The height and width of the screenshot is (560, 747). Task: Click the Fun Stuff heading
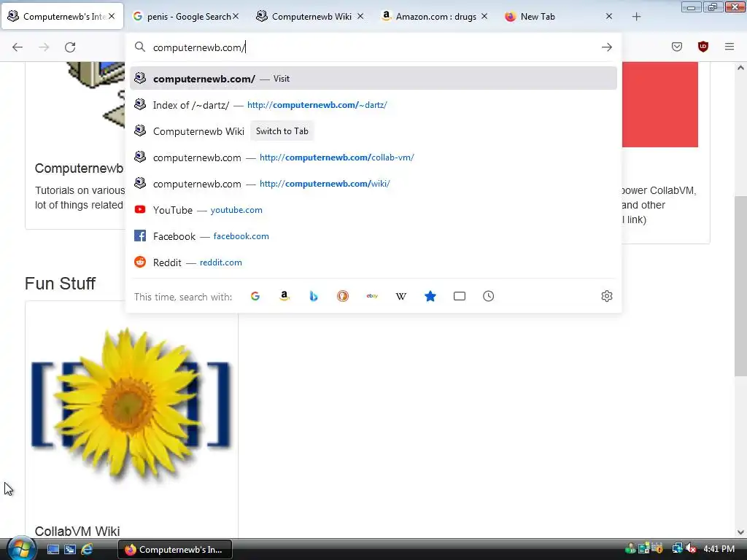coord(60,284)
